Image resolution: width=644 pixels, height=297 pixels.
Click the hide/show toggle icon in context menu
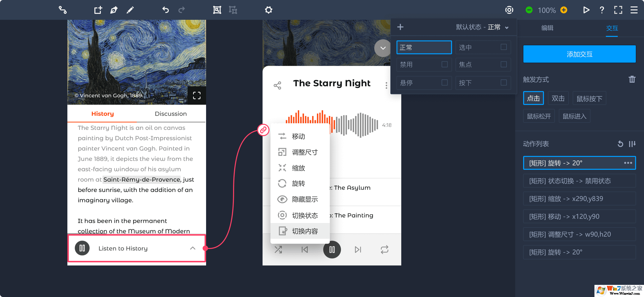click(x=282, y=198)
